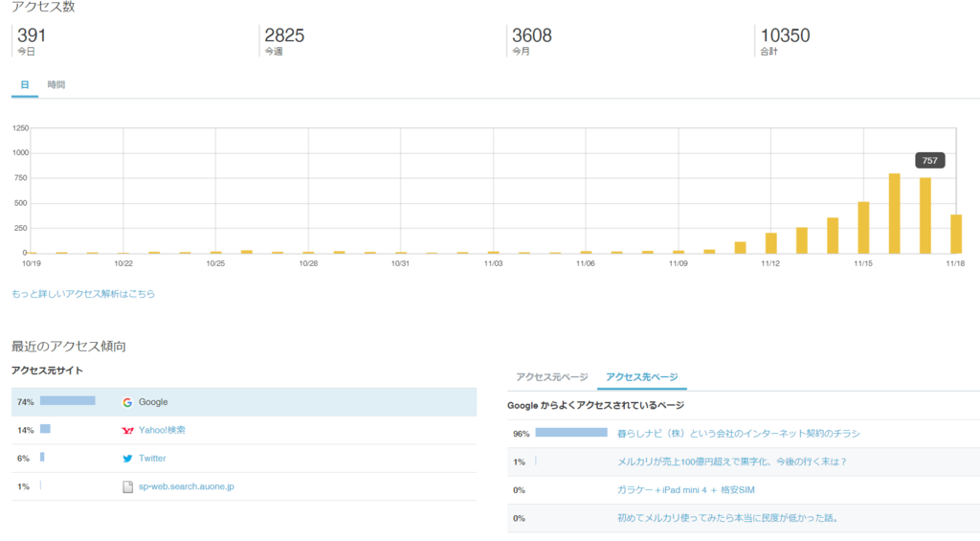Click the アクセス元サイト label
The image size is (980, 541).
47,371
